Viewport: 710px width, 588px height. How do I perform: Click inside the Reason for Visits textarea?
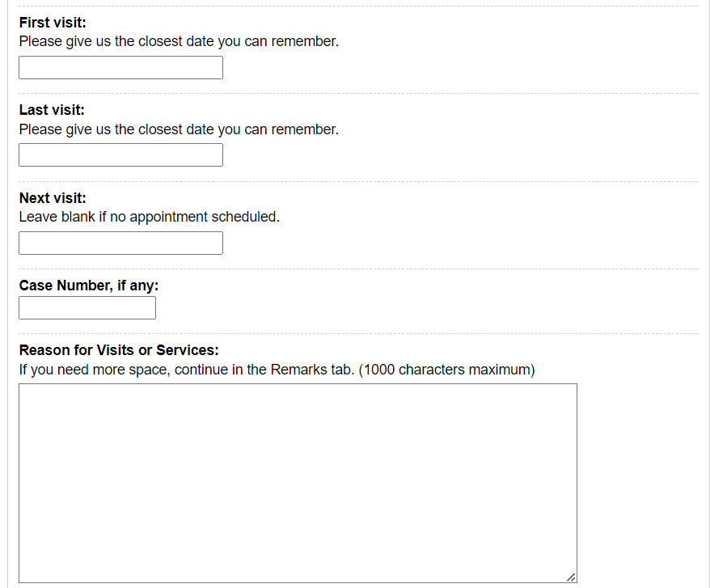[298, 483]
